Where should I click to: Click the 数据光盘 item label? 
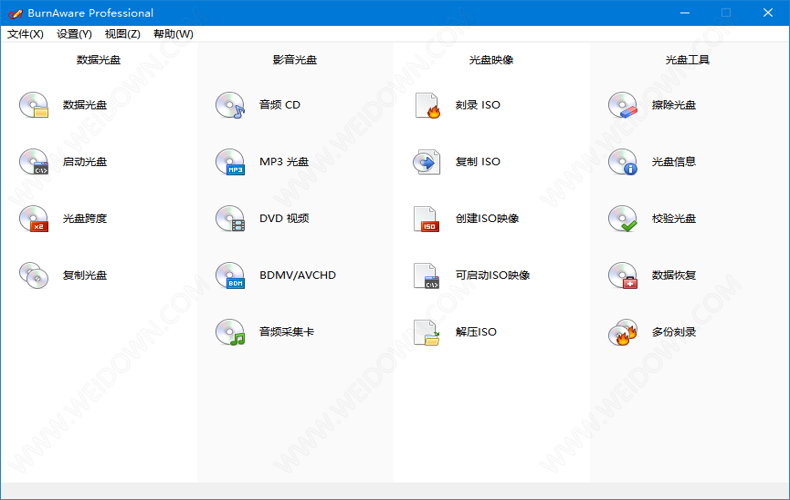pos(85,105)
